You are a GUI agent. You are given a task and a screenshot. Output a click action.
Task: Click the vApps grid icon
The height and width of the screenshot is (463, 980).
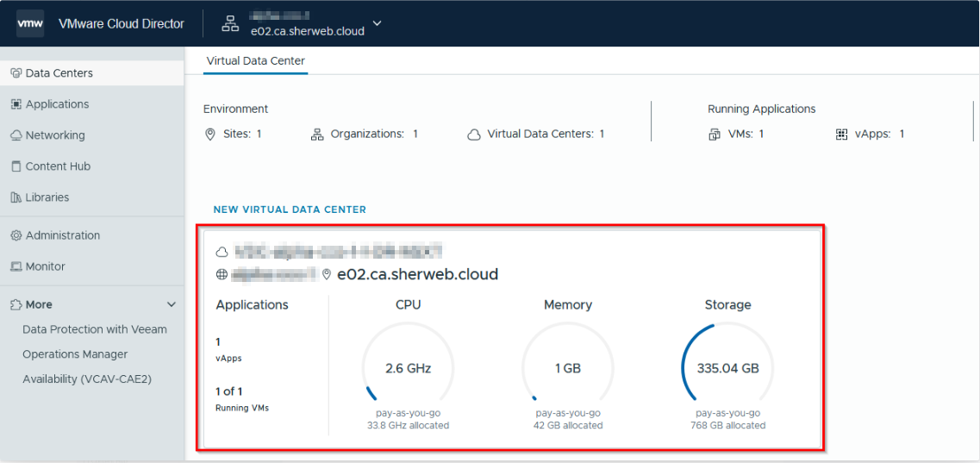(841, 135)
